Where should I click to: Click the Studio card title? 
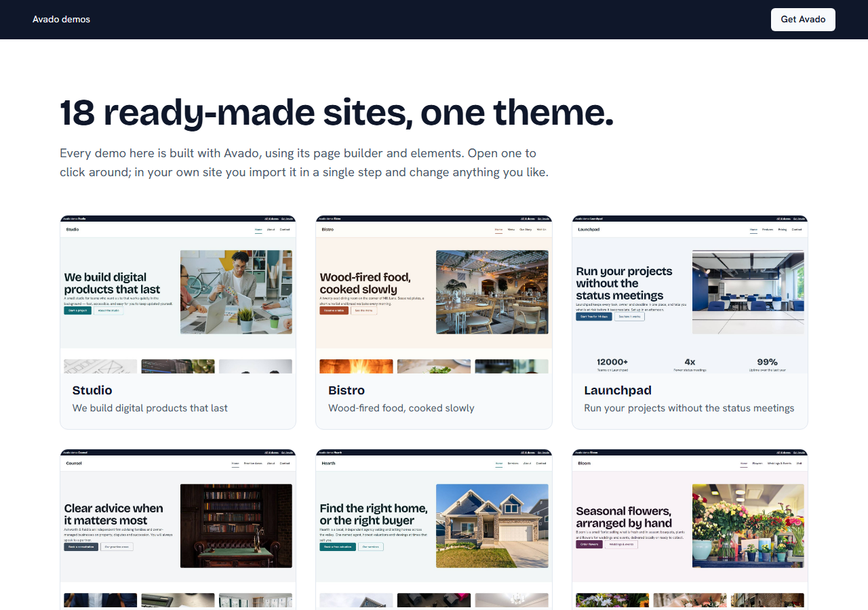tap(92, 390)
